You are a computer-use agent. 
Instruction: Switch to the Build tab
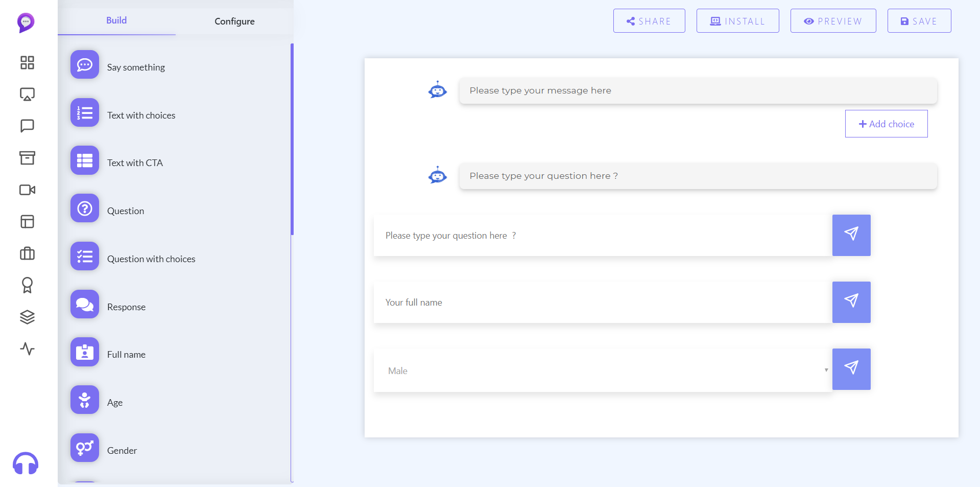tap(116, 20)
